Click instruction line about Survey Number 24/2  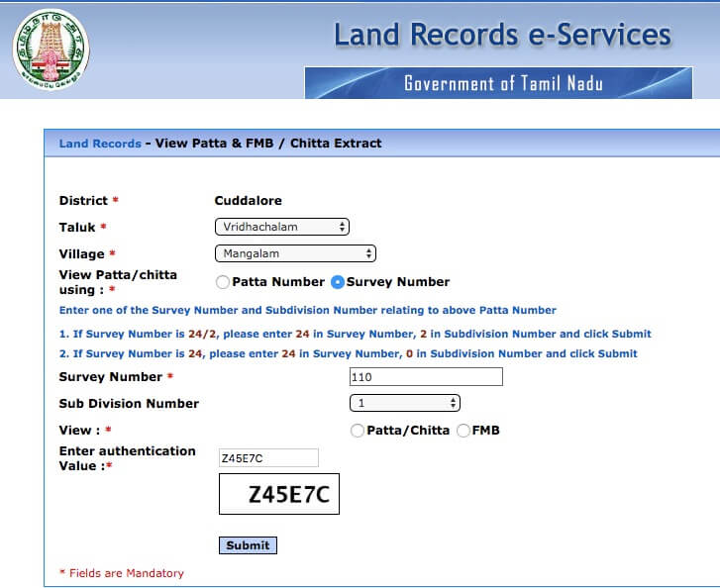point(356,334)
